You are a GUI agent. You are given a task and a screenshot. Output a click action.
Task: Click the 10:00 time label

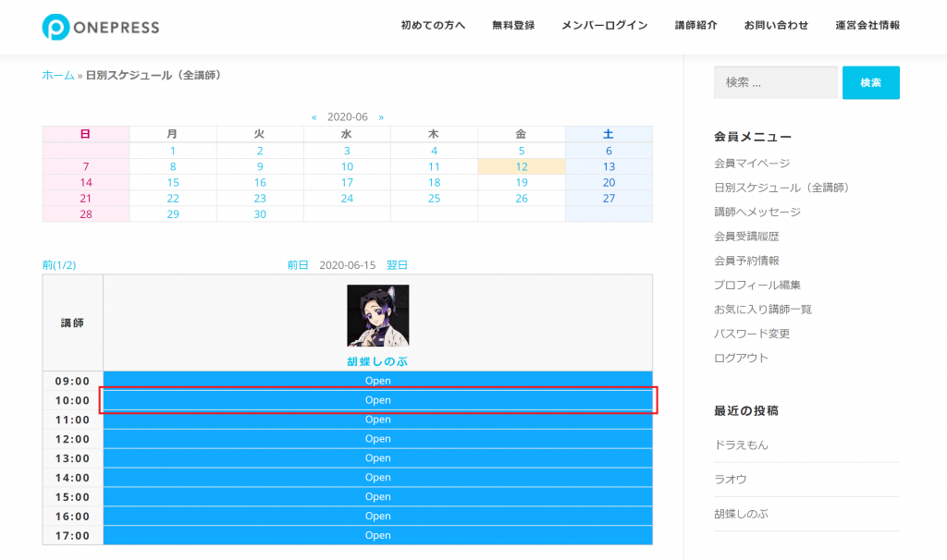pyautogui.click(x=72, y=401)
